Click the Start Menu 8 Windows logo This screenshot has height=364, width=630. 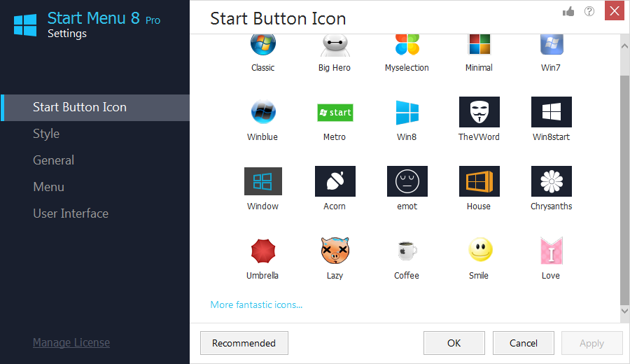tap(25, 25)
